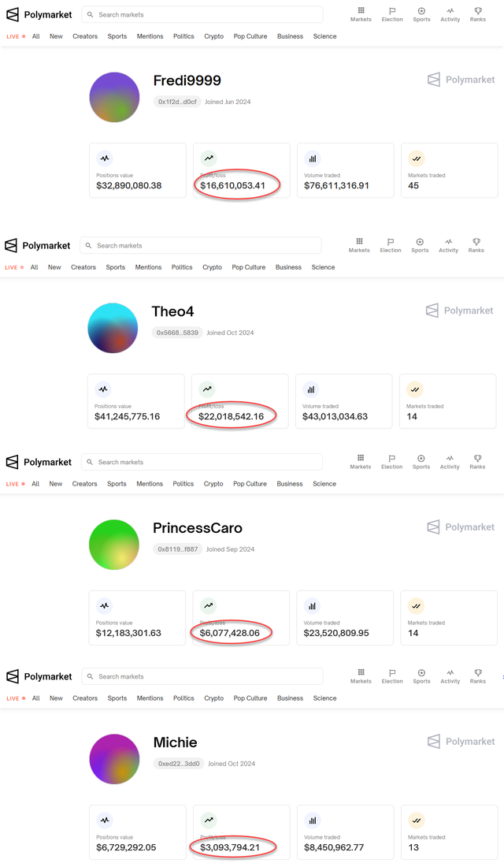Select PrincessCaro's green gradient avatar

(113, 545)
